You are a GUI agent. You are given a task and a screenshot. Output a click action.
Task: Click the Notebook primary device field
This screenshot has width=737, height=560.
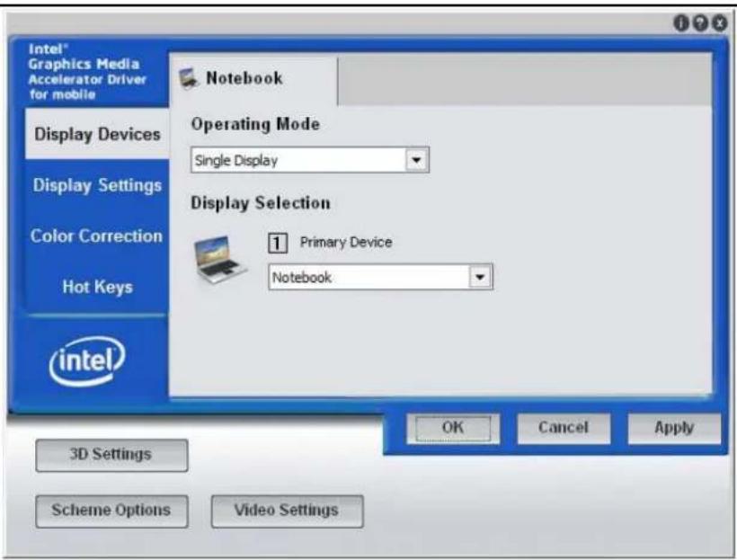click(381, 277)
